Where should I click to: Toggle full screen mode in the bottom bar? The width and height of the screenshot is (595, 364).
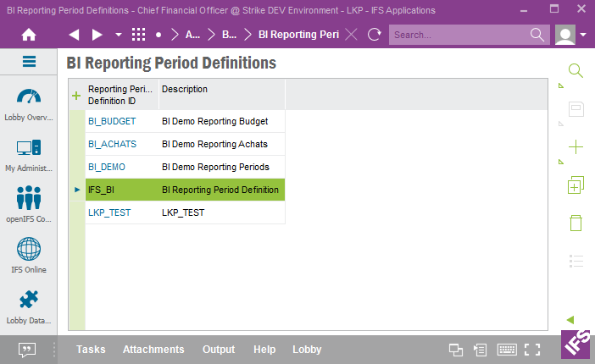tap(532, 350)
